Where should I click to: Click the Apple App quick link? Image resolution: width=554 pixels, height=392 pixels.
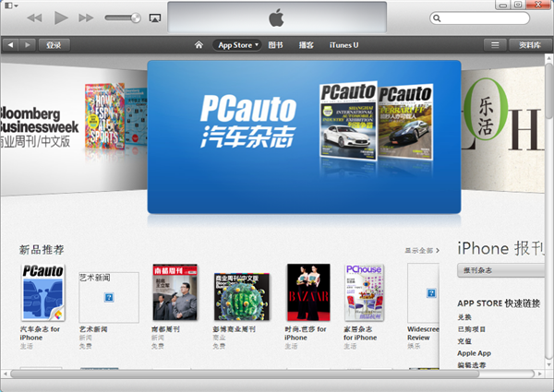click(x=474, y=353)
